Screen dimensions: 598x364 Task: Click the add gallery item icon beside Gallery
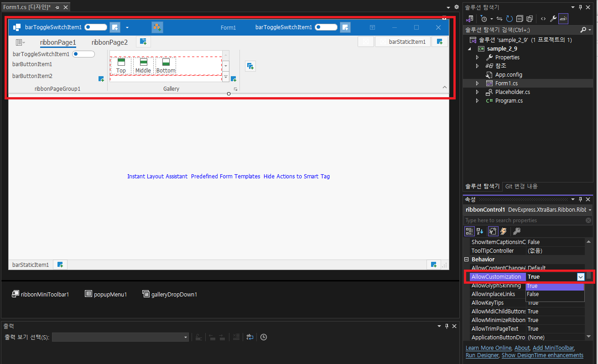coord(233,79)
